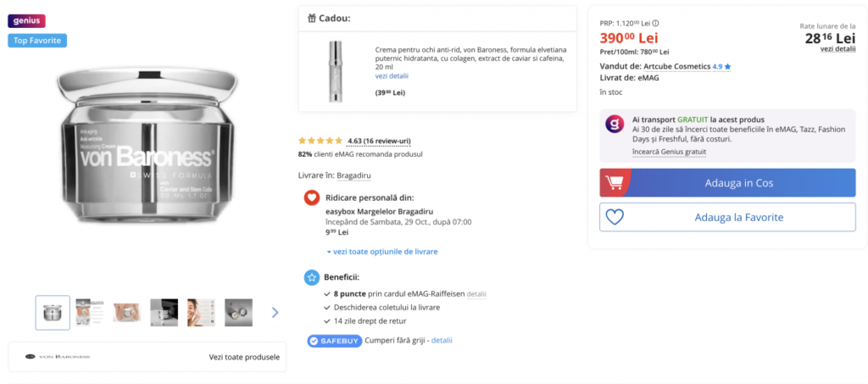Screen dimensions: 868x384
Task: Show next product thumbnails with arrow
Action: pyautogui.click(x=275, y=313)
